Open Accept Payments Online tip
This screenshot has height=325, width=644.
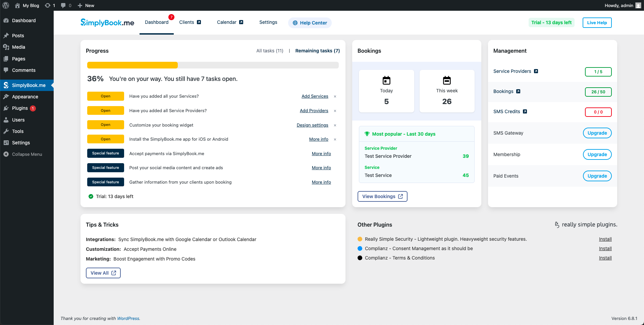(x=150, y=249)
